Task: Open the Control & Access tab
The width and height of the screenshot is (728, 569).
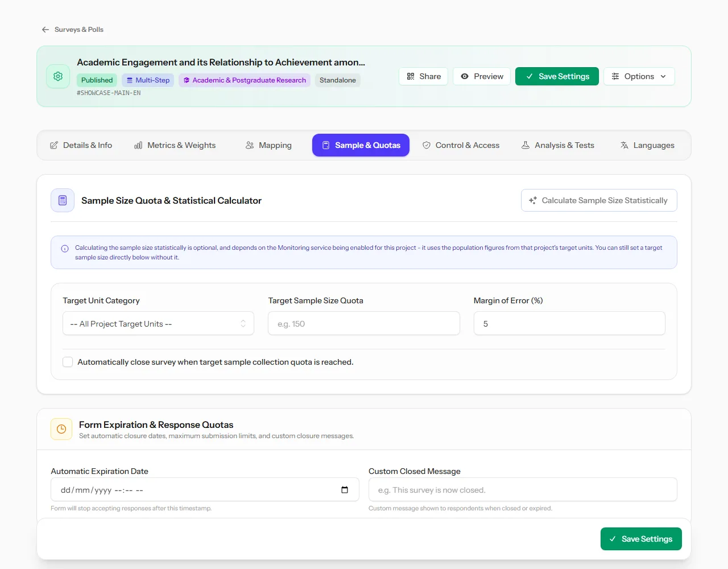Action: point(461,145)
